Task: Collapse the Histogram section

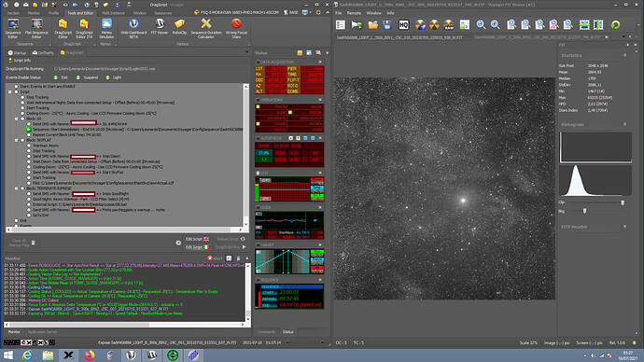Action: (625, 124)
